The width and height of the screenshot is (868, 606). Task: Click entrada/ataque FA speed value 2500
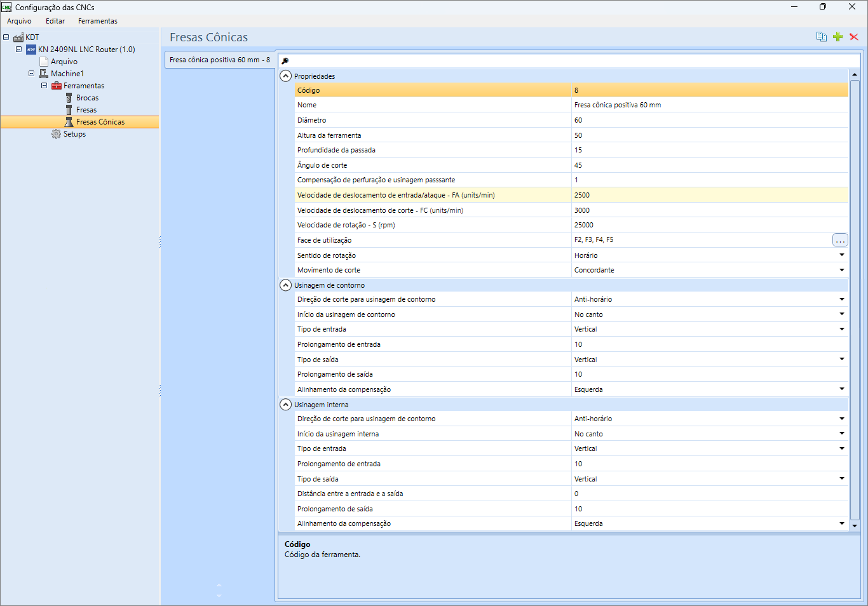[710, 195]
